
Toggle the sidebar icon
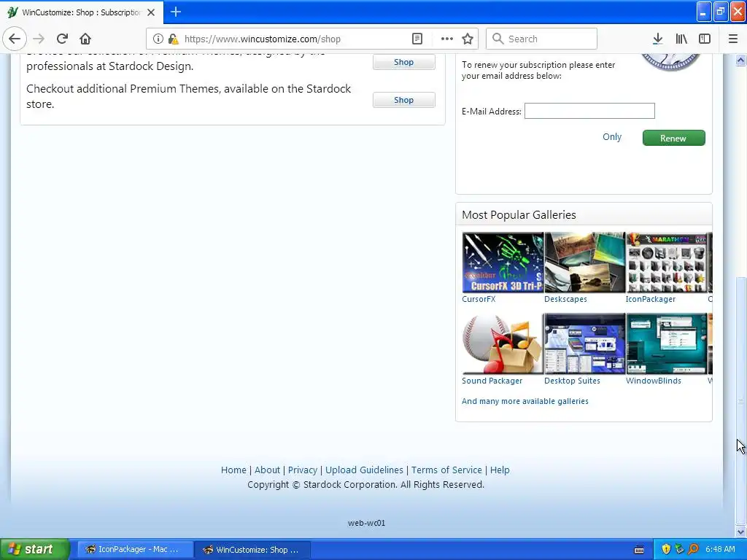pyautogui.click(x=705, y=39)
